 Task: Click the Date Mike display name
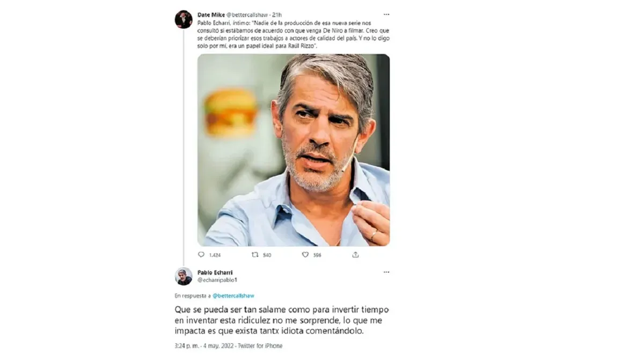point(211,14)
